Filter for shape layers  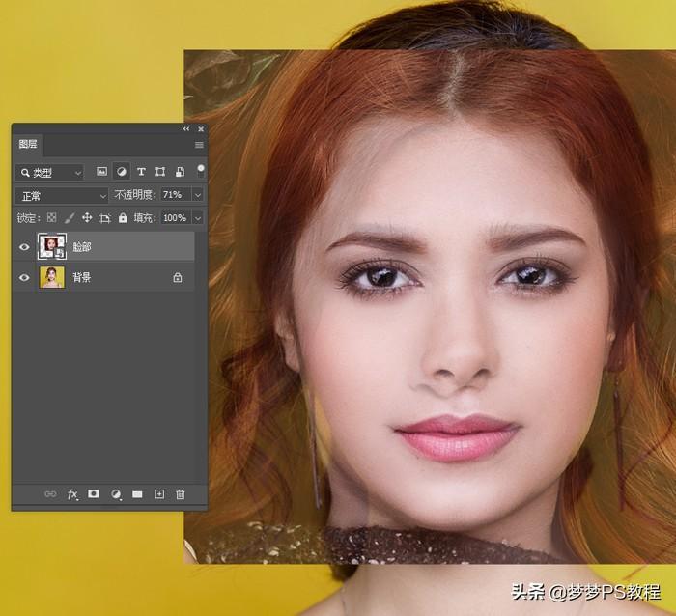160,172
